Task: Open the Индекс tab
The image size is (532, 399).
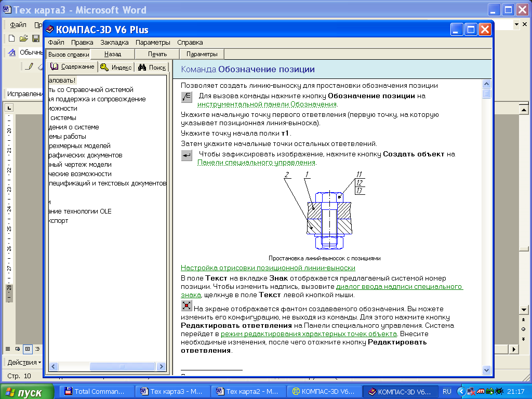Action: [116, 68]
